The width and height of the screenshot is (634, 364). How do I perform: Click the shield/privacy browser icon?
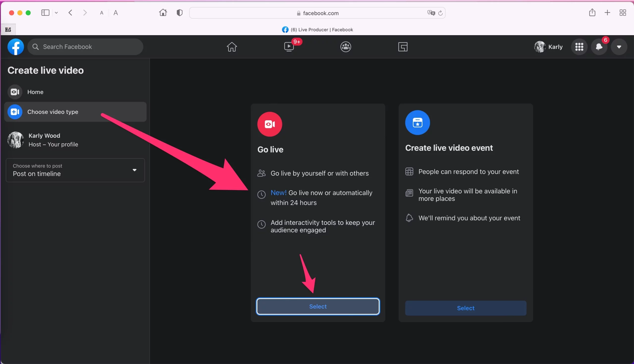click(x=179, y=12)
